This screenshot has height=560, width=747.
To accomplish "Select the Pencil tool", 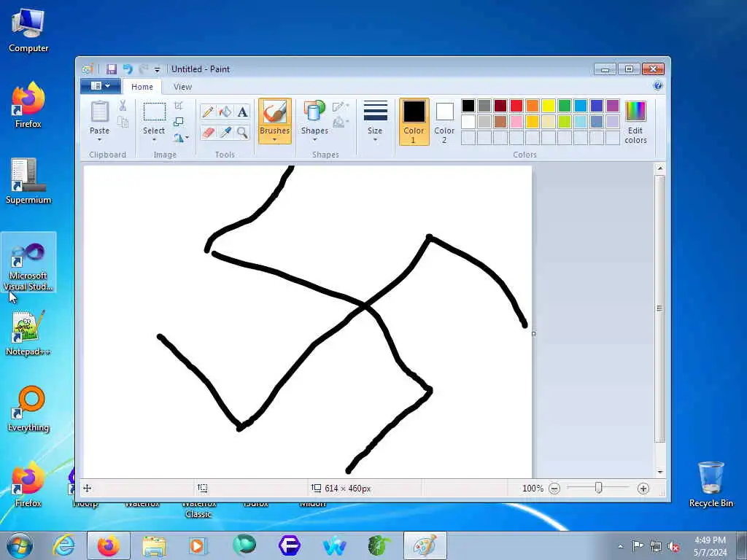I will pyautogui.click(x=208, y=112).
